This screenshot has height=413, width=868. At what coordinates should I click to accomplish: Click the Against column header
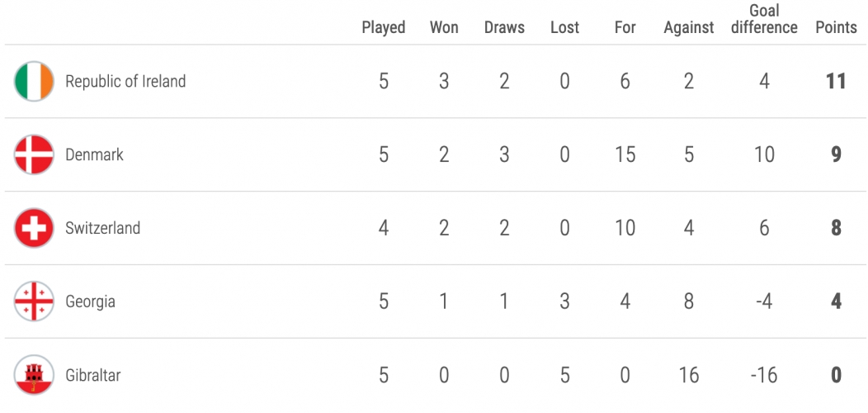(689, 27)
